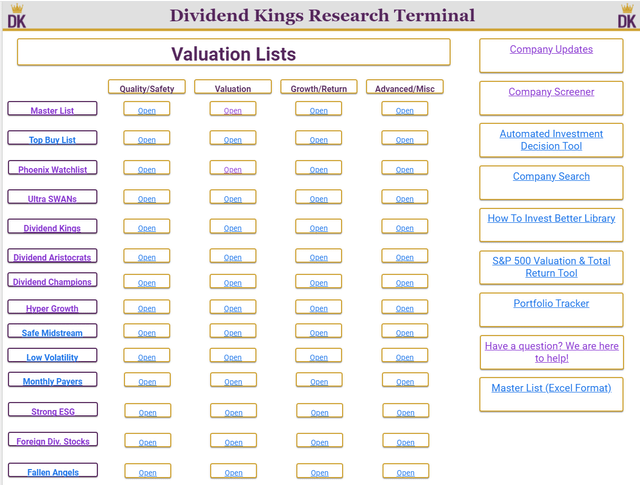Open Foreign Div. Stocks Valuation
The height and width of the screenshot is (485, 640).
(233, 441)
